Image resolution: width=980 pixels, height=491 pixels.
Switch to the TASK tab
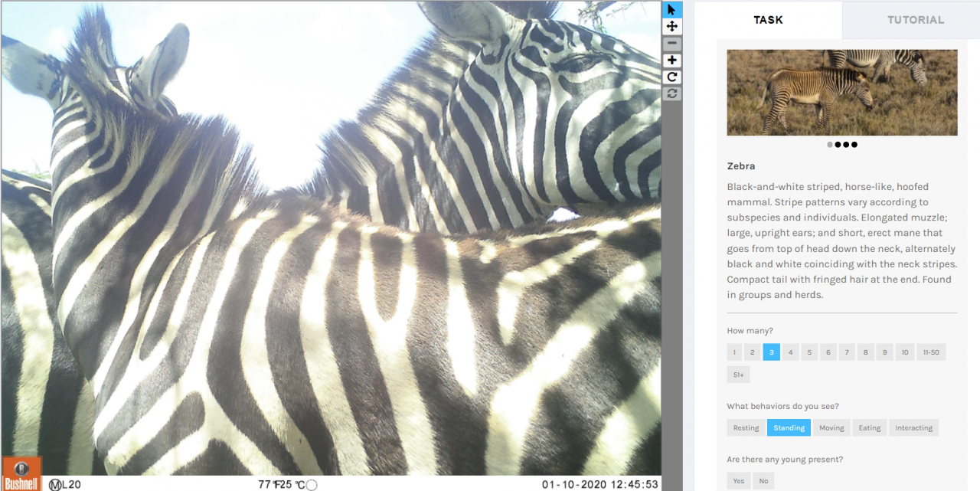pyautogui.click(x=768, y=20)
